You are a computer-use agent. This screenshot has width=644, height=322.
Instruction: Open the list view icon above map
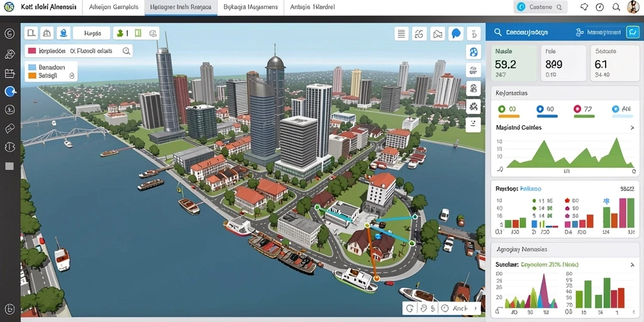(x=401, y=34)
